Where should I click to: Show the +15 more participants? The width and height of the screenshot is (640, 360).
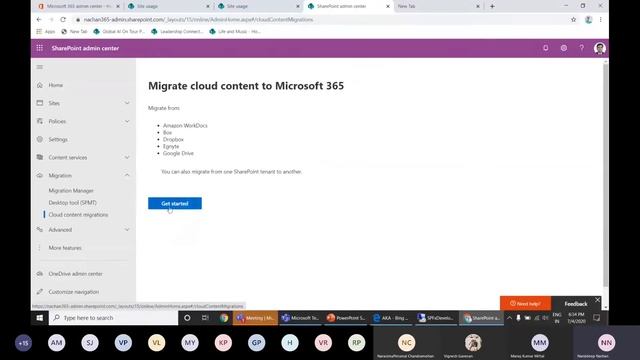click(x=23, y=343)
